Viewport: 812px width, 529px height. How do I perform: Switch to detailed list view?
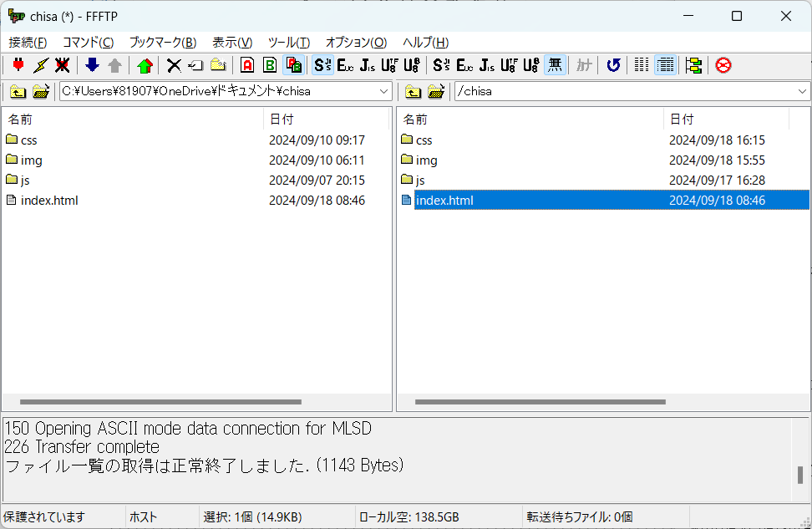[x=664, y=64]
